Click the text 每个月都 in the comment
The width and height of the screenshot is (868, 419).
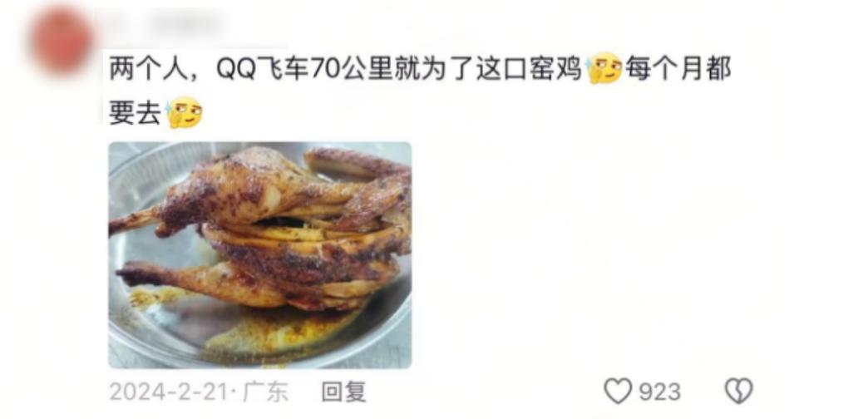point(678,69)
